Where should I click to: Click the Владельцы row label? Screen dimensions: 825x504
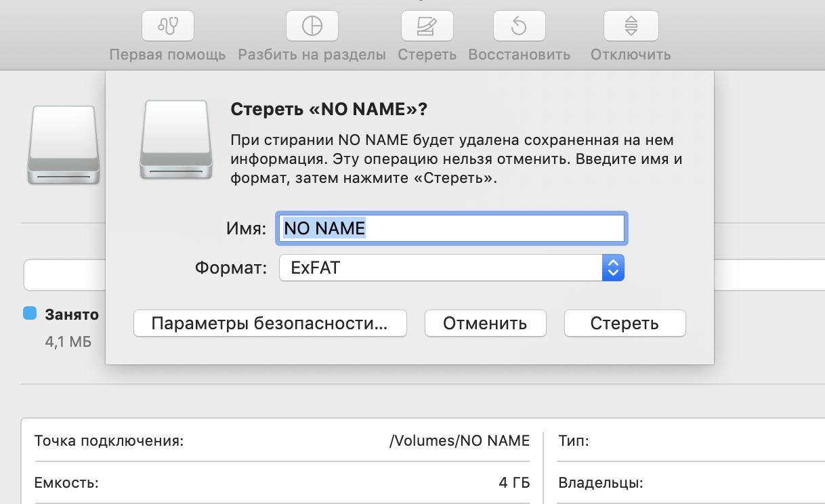pos(600,484)
